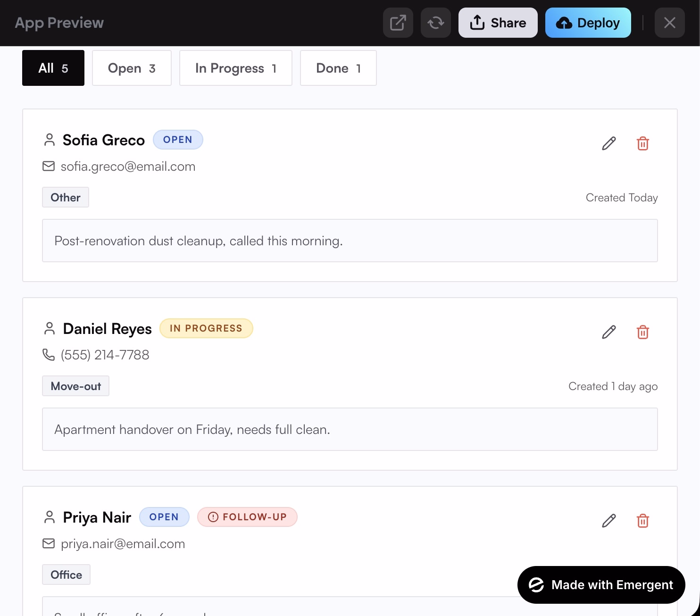Screen dimensions: 700x616
Task: Switch to the Done 1 tab
Action: click(338, 68)
